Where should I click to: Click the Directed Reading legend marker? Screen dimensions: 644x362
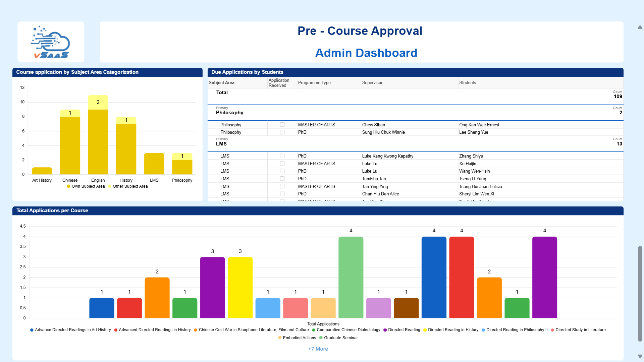385,330
